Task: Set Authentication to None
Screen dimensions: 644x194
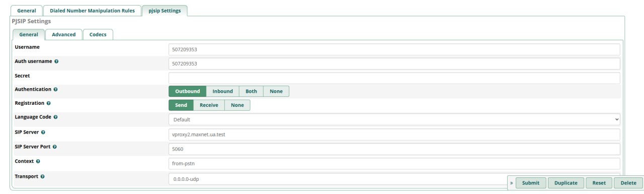Action: (x=276, y=91)
